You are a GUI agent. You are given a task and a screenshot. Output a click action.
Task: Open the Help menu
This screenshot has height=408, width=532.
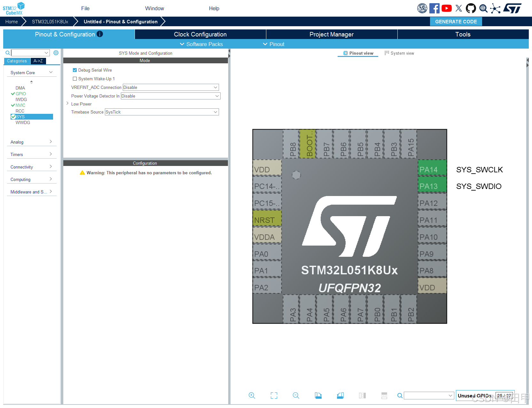(214, 8)
